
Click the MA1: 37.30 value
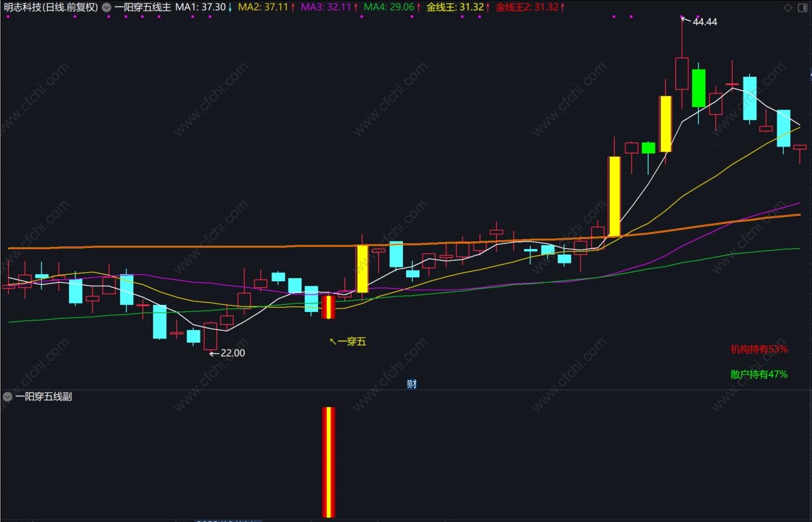coord(200,8)
